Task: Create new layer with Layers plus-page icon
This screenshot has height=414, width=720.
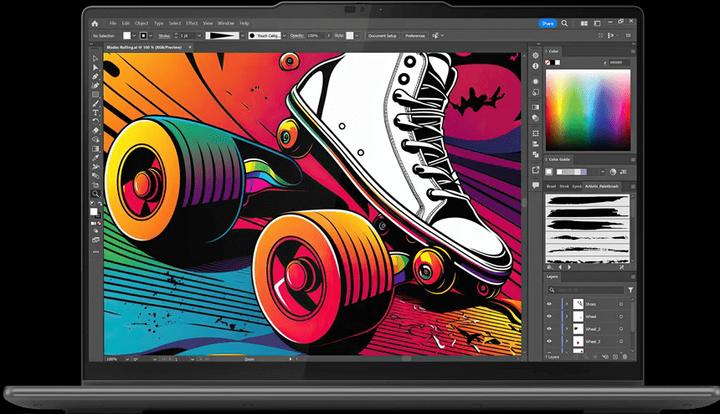Action: [615, 357]
